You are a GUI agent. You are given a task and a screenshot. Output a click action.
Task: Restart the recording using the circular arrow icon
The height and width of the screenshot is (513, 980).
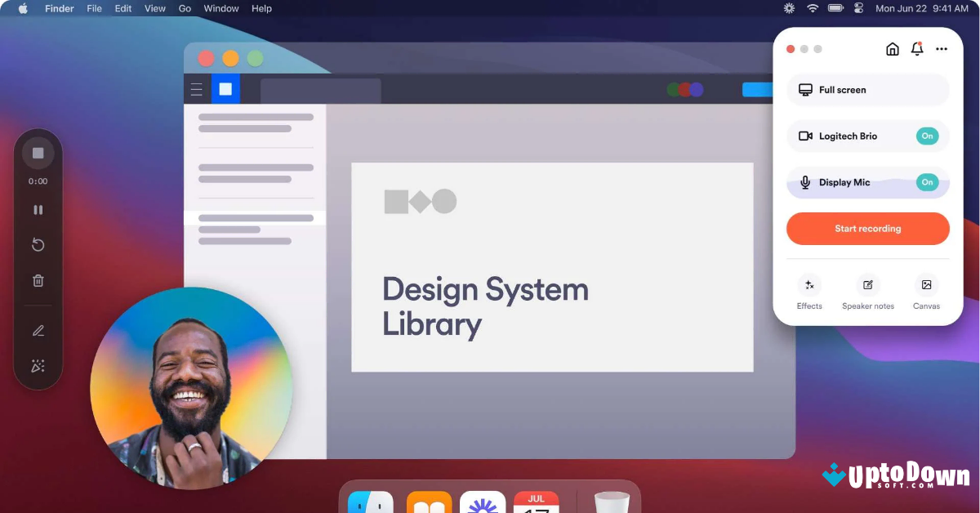(38, 244)
